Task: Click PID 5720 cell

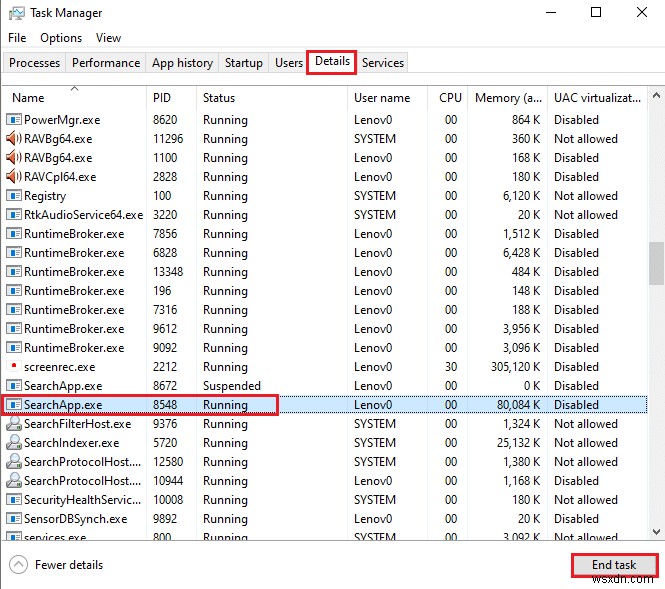Action: click(165, 443)
